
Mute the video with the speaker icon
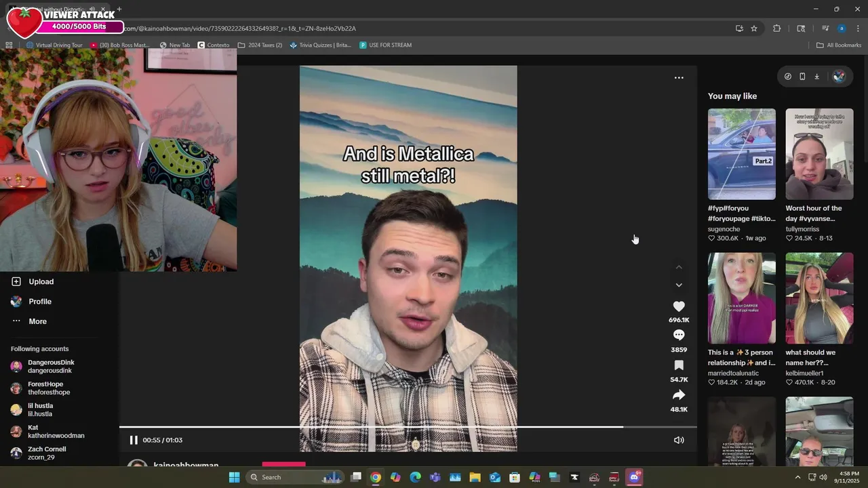coord(679,440)
